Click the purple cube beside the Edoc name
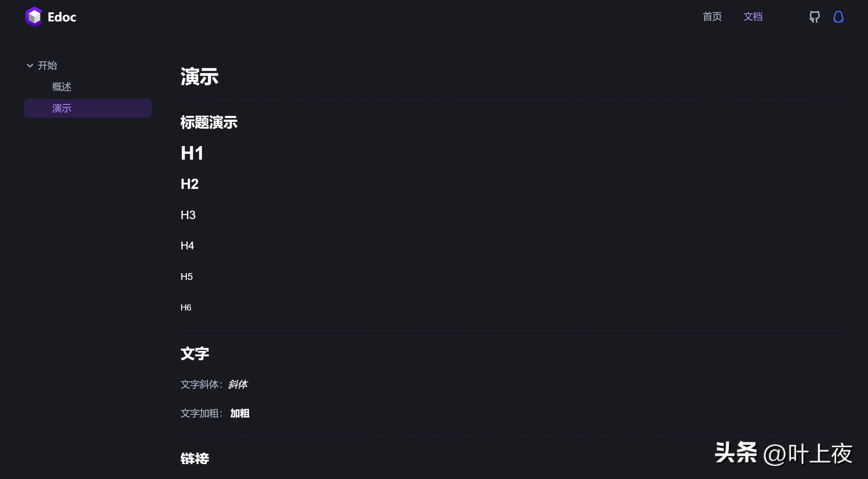868x479 pixels. [x=34, y=16]
